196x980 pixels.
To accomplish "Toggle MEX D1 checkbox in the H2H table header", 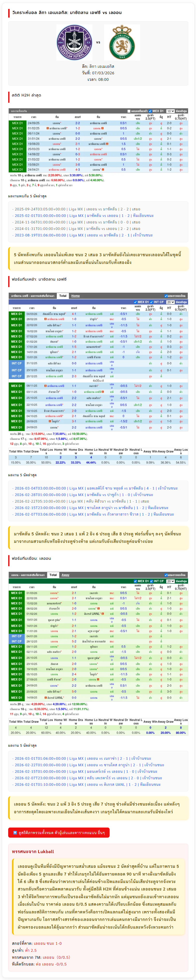I will click(150, 111).
